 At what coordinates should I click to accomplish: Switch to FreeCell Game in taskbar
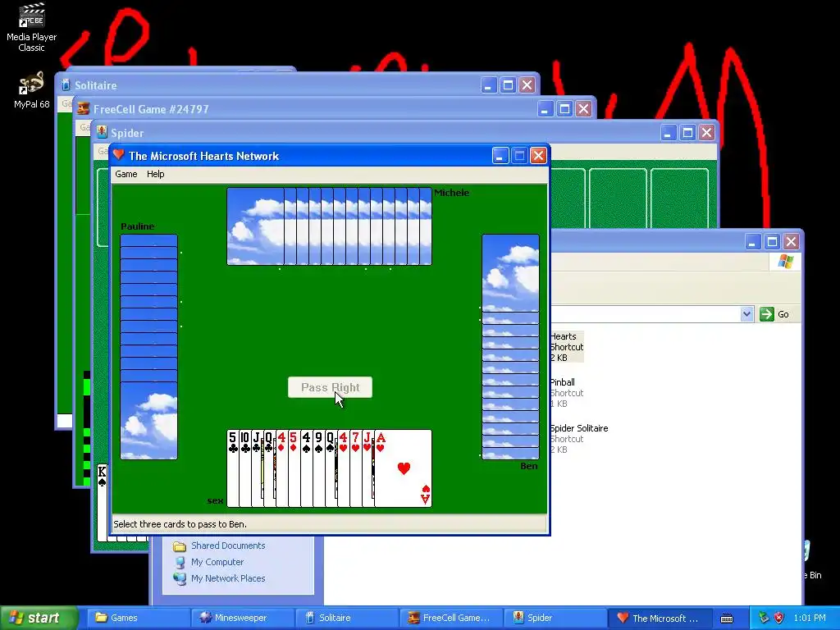[452, 618]
